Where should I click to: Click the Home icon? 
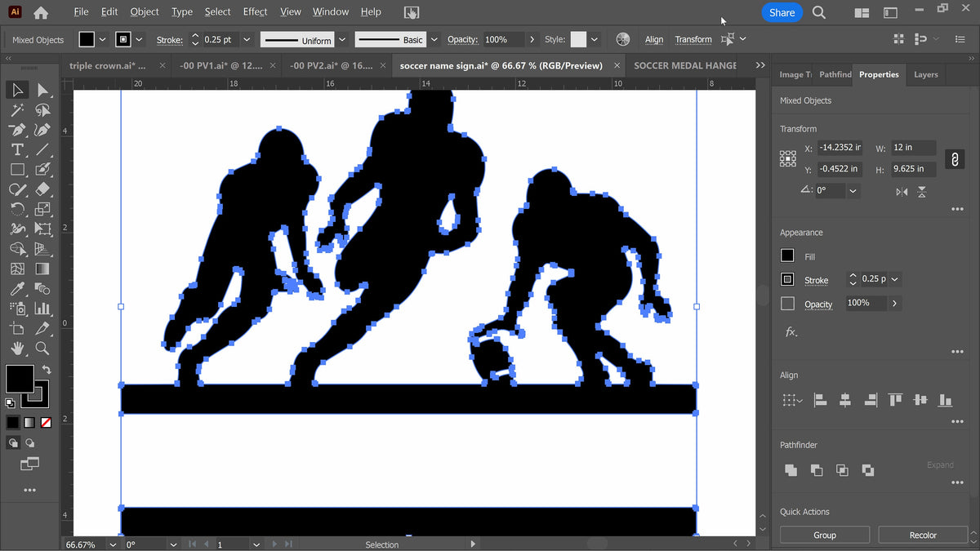click(x=40, y=12)
